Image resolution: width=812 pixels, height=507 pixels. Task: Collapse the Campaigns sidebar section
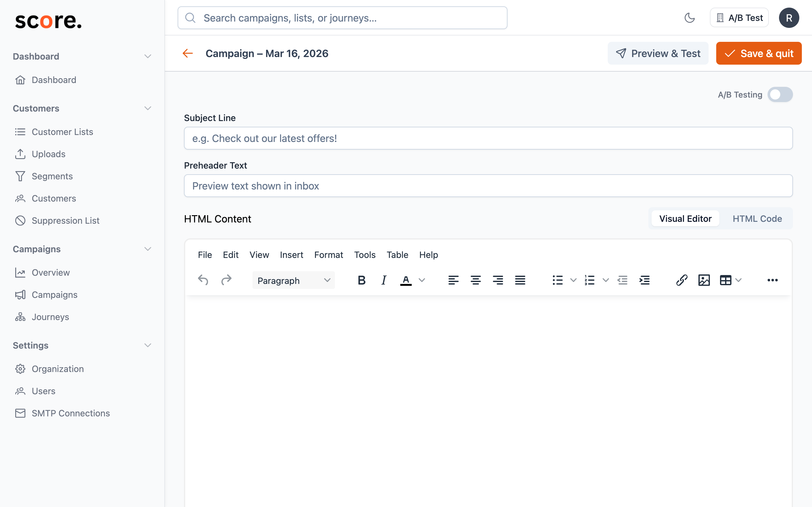pos(147,249)
